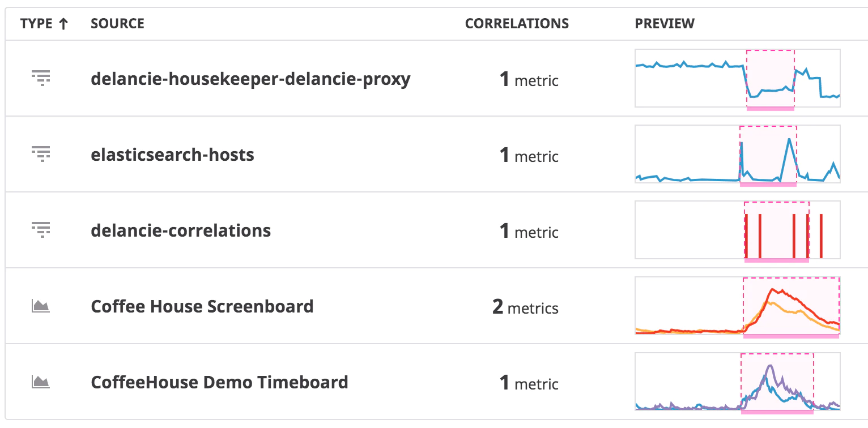Sort by the CORRELATIONS column header

pyautogui.click(x=517, y=23)
